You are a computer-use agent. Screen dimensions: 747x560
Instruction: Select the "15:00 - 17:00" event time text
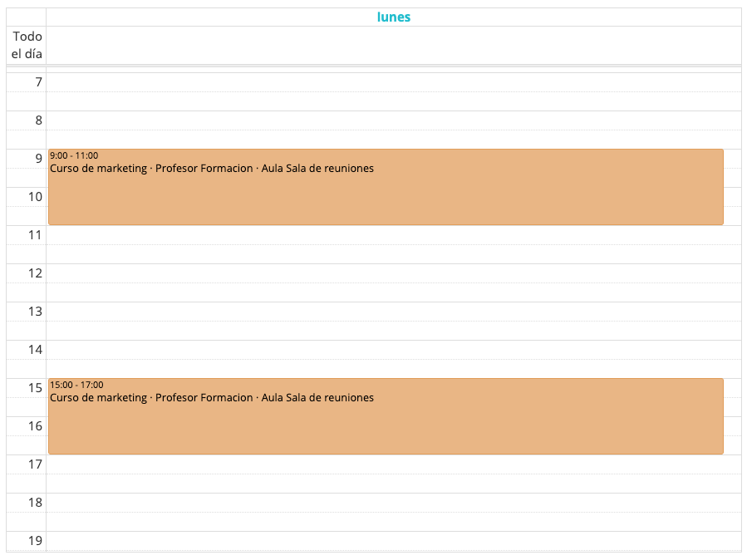(76, 385)
